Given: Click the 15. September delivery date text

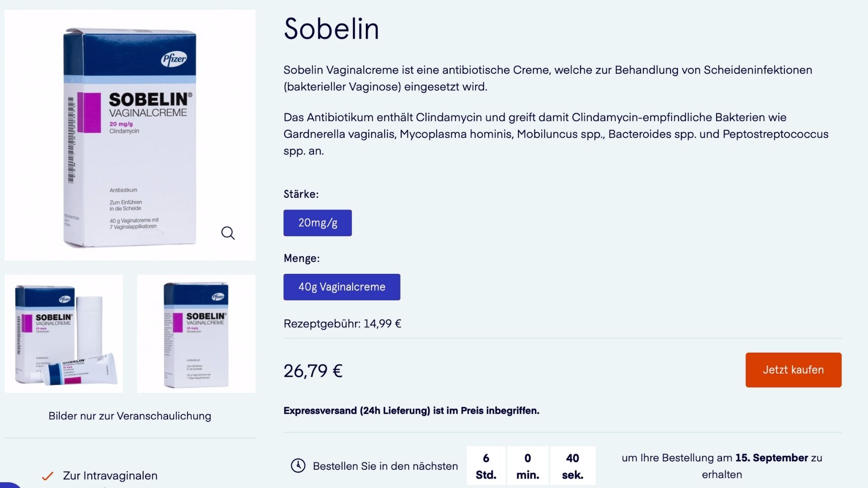Looking at the screenshot, I should 771,458.
